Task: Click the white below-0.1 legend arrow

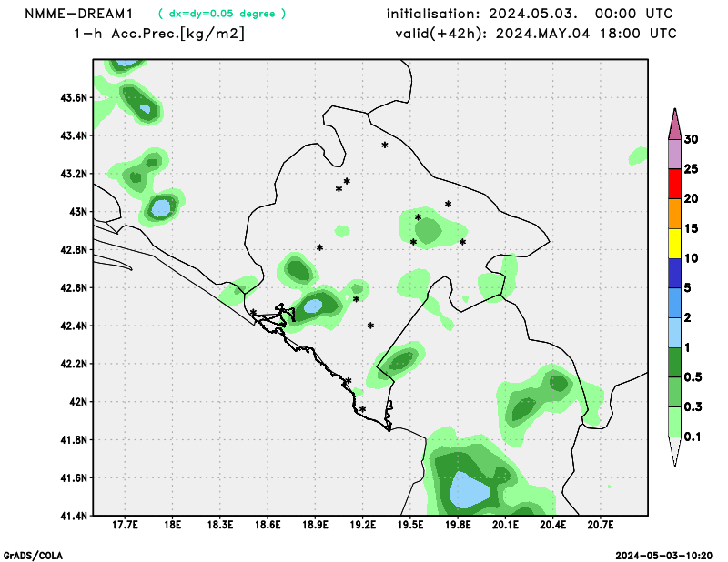Action: (x=674, y=451)
